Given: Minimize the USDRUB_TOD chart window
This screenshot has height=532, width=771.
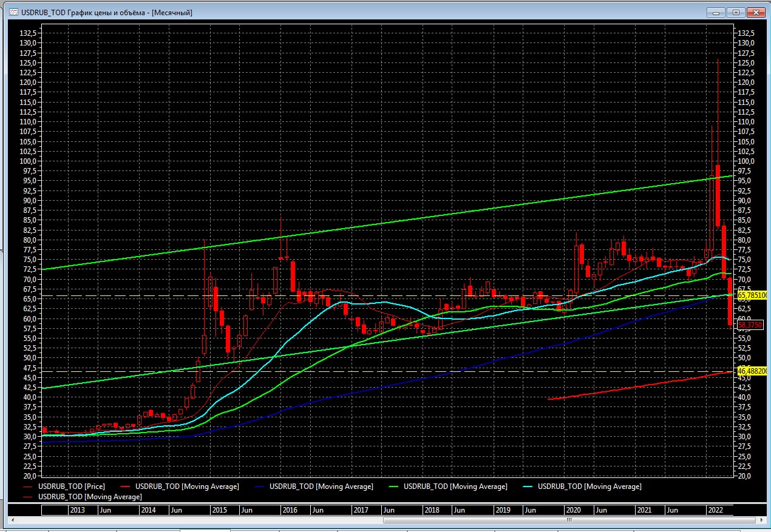Looking at the screenshot, I should pos(716,12).
